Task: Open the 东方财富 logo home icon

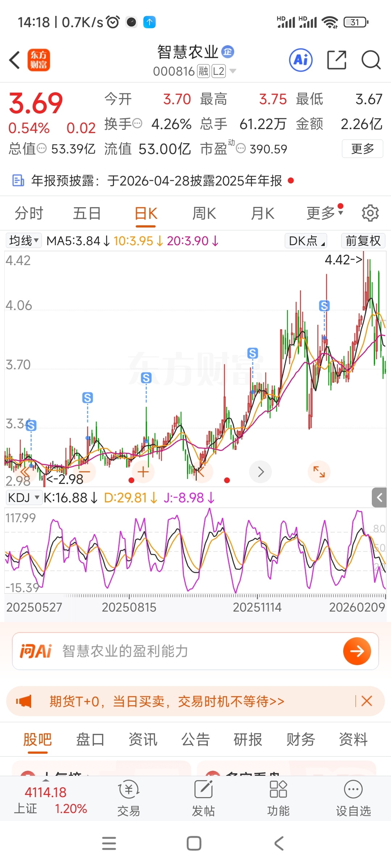Action: [39, 60]
